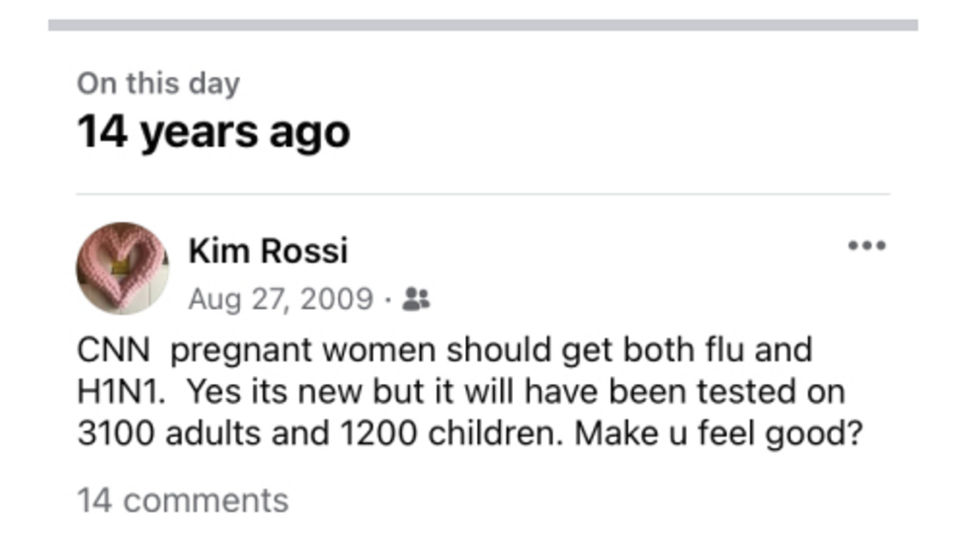Click 'have been tested on' phrase
The height and width of the screenshot is (541, 980).
tap(685, 392)
